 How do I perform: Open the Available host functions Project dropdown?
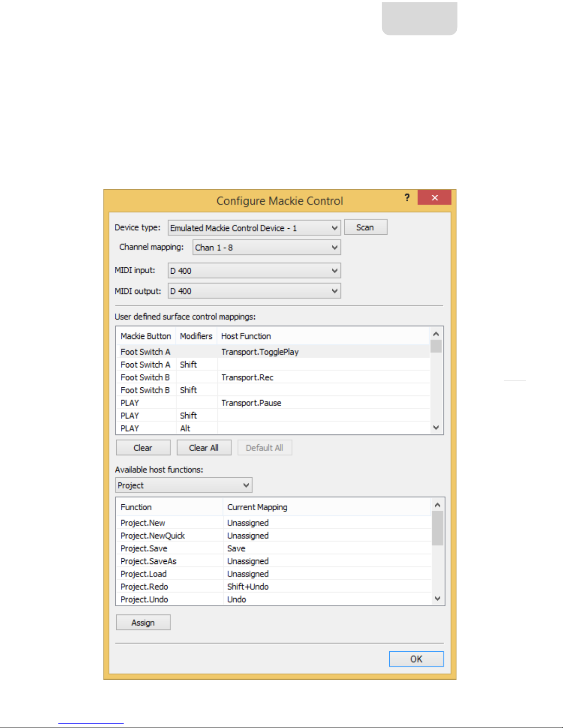pyautogui.click(x=184, y=485)
